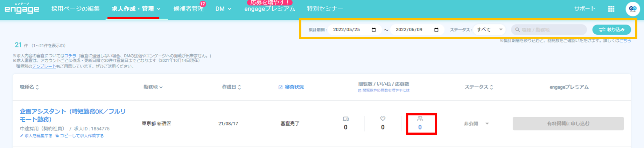Click the heart likes icon
Screen dimensions: 644x148
pyautogui.click(x=383, y=119)
